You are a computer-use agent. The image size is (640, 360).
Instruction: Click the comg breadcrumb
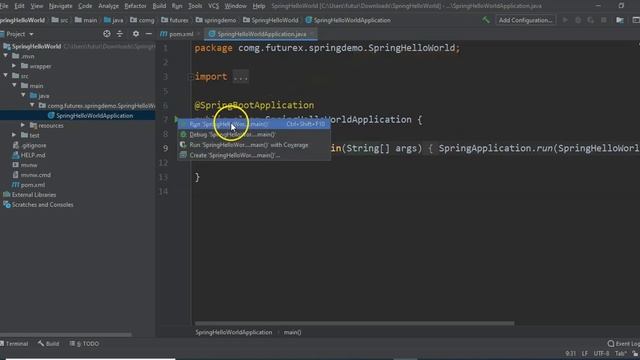click(x=142, y=20)
